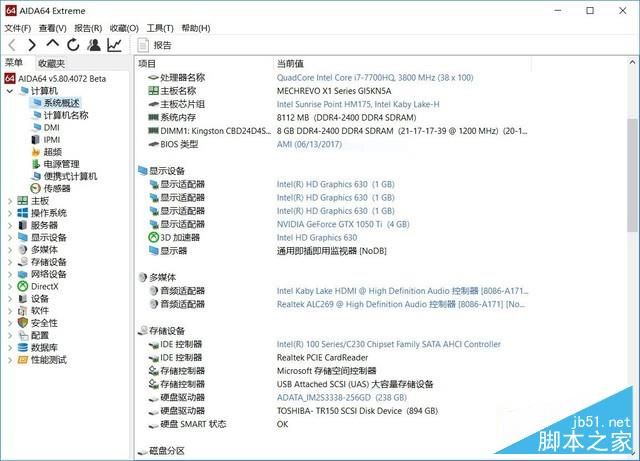This screenshot has height=461, width=640.
Task: Expand the 软件 tree node
Action: [x=10, y=311]
